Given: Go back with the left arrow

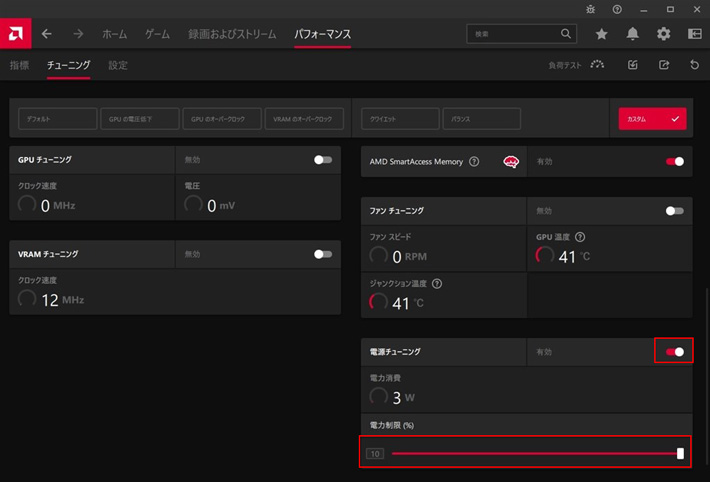Looking at the screenshot, I should pos(47,34).
